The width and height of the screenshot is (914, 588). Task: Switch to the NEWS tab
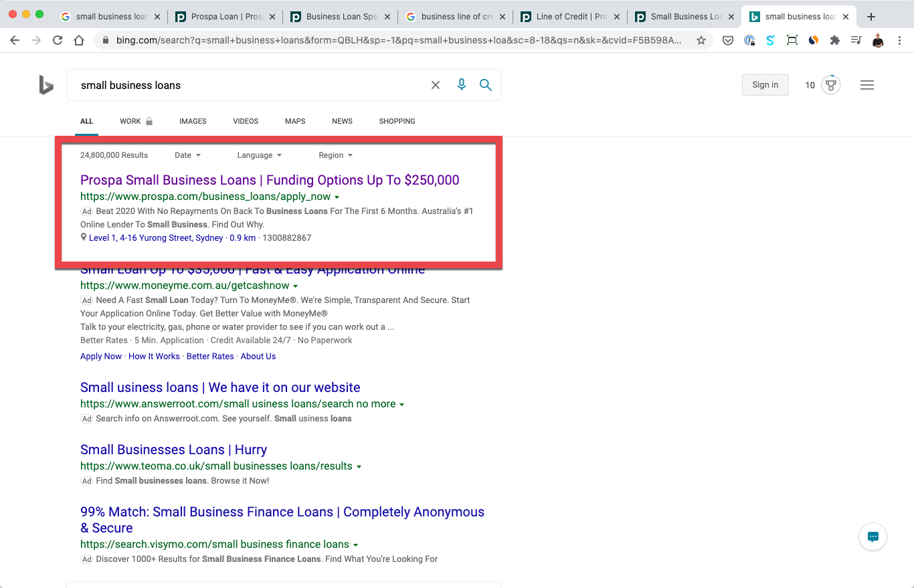point(342,121)
